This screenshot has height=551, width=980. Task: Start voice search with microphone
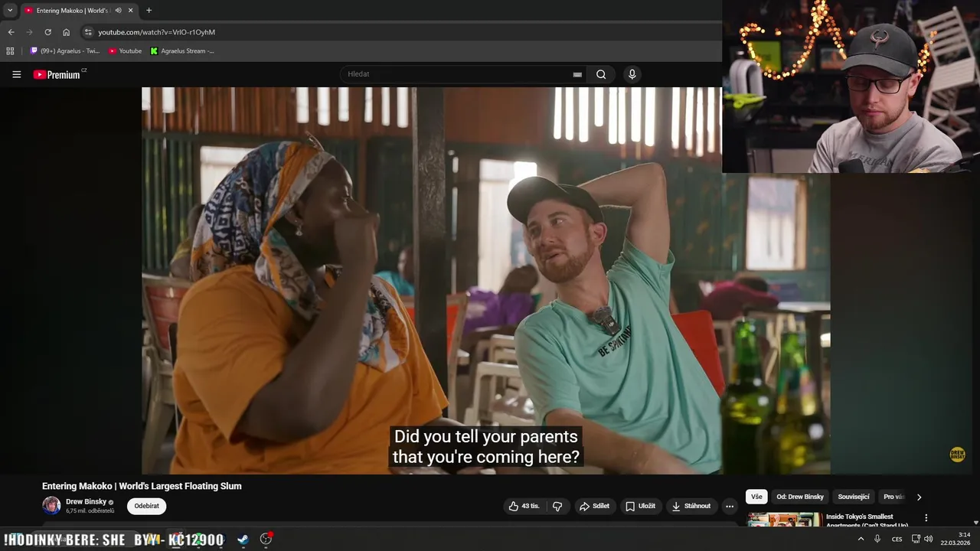point(632,74)
